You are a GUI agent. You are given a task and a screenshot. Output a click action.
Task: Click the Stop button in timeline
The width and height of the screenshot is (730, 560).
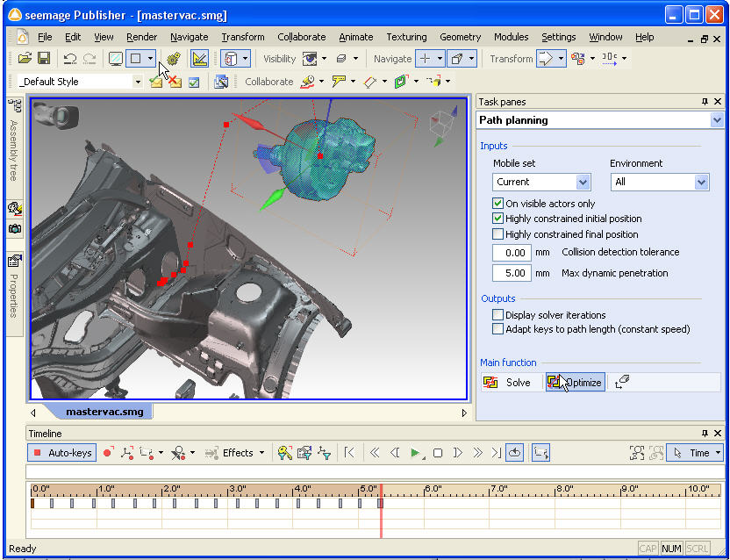(438, 453)
